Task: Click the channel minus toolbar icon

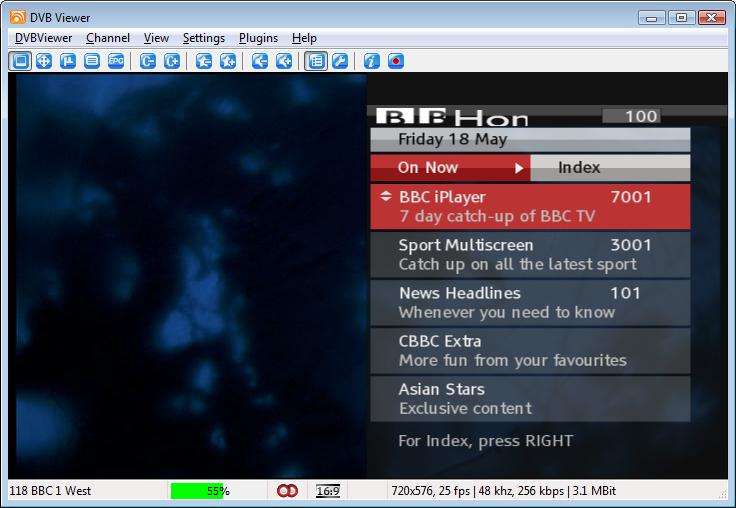Action: pos(148,61)
